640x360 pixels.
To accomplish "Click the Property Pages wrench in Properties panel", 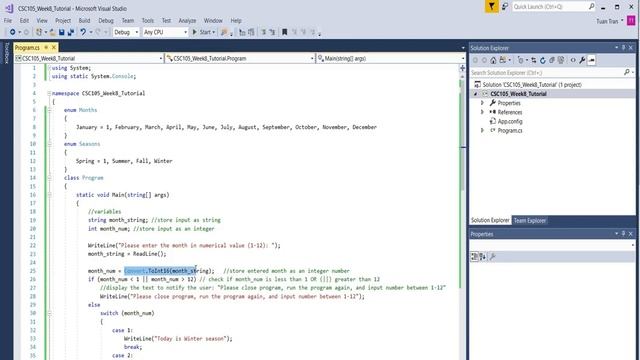I will (493, 257).
